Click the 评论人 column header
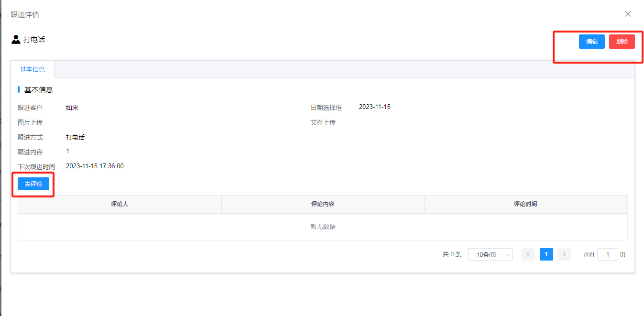 [120, 204]
